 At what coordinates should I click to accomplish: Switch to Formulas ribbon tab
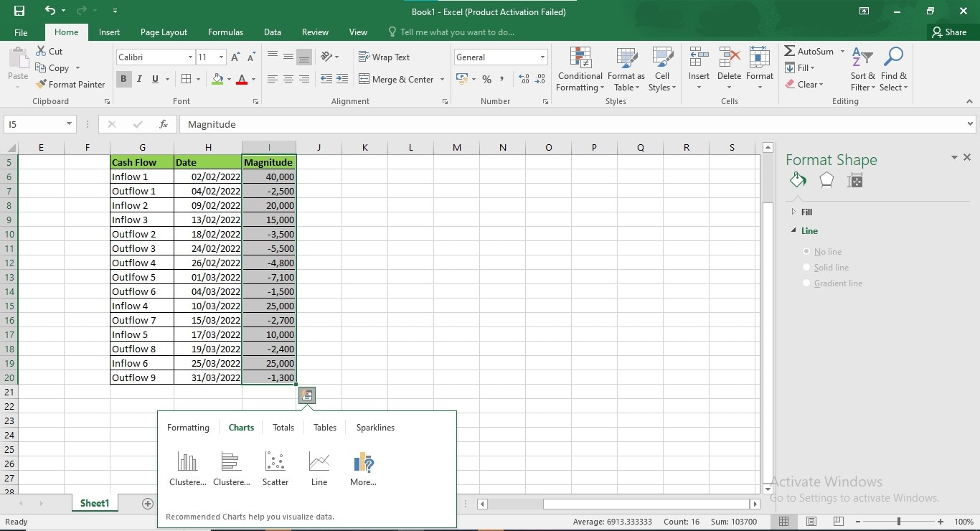coord(225,32)
